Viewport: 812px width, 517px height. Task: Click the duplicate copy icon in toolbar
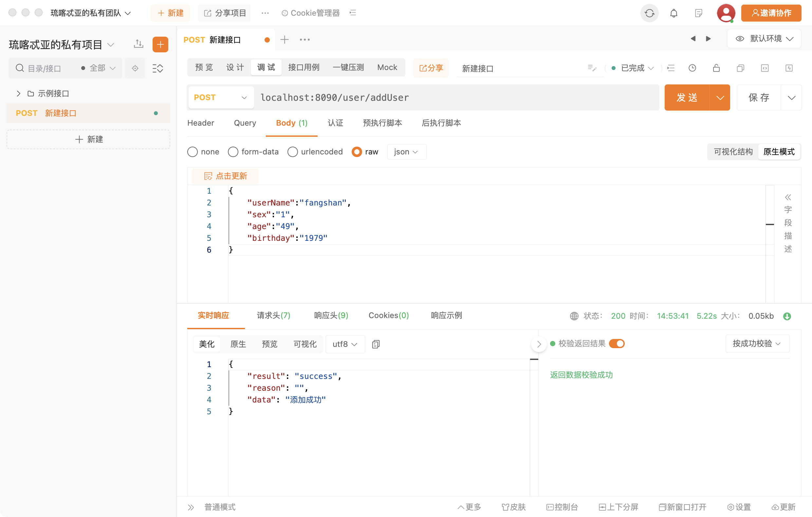coord(741,68)
